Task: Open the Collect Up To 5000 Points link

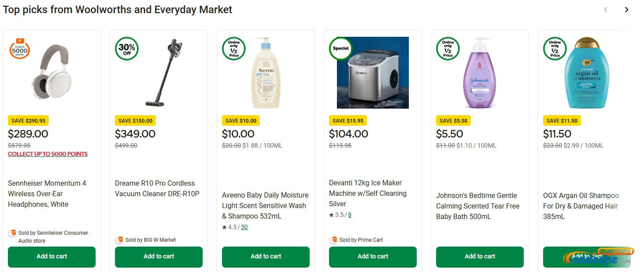Action: (x=48, y=154)
